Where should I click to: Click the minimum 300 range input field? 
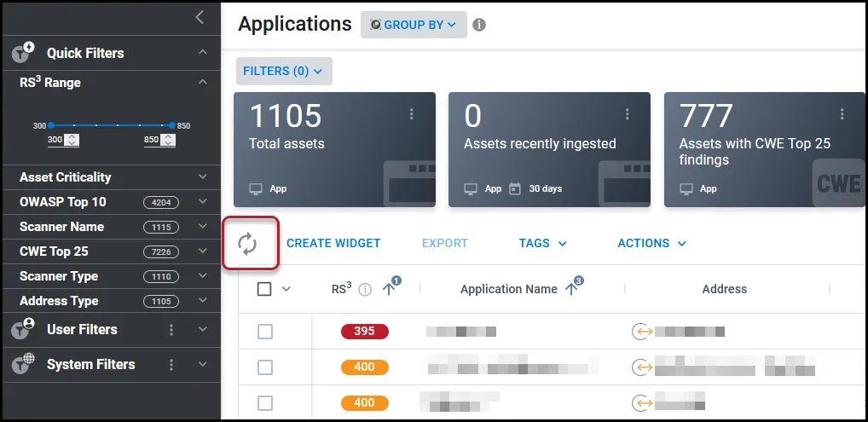55,140
